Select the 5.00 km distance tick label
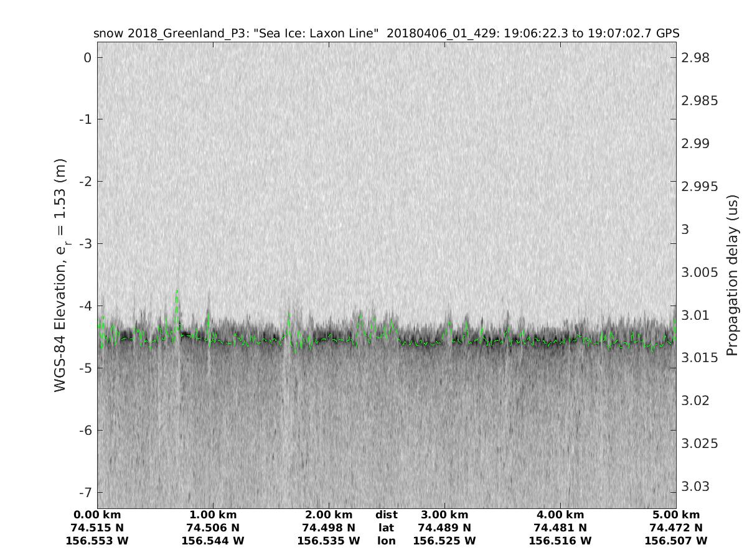The width and height of the screenshot is (747, 560). pyautogui.click(x=676, y=515)
